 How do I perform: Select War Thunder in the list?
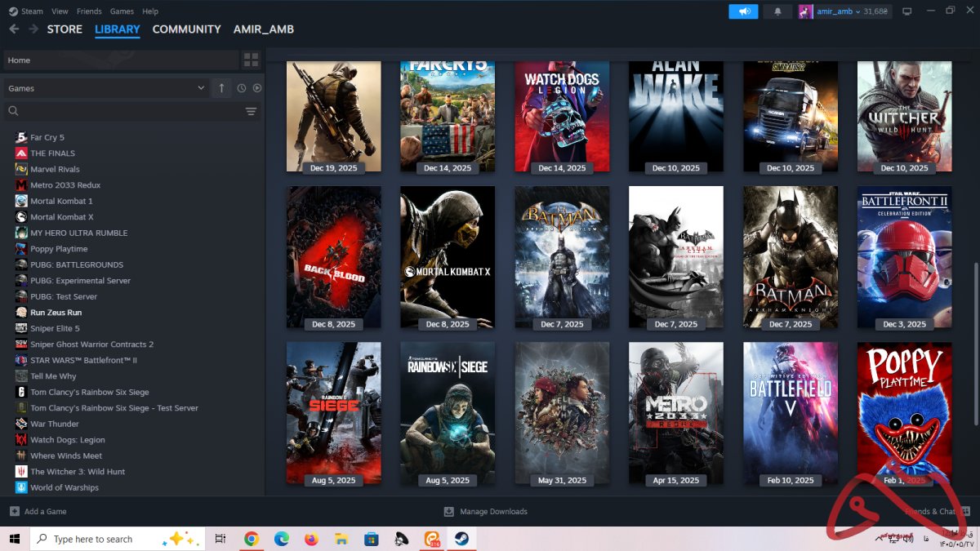pos(55,424)
